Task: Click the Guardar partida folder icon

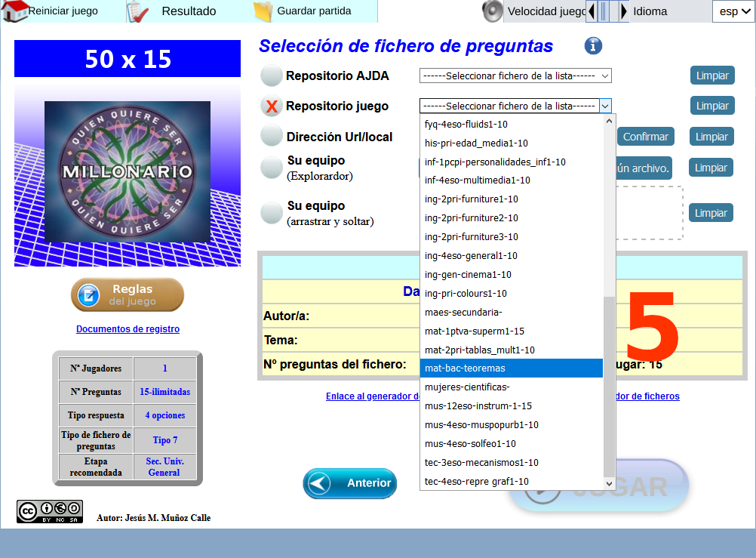Action: [263, 11]
